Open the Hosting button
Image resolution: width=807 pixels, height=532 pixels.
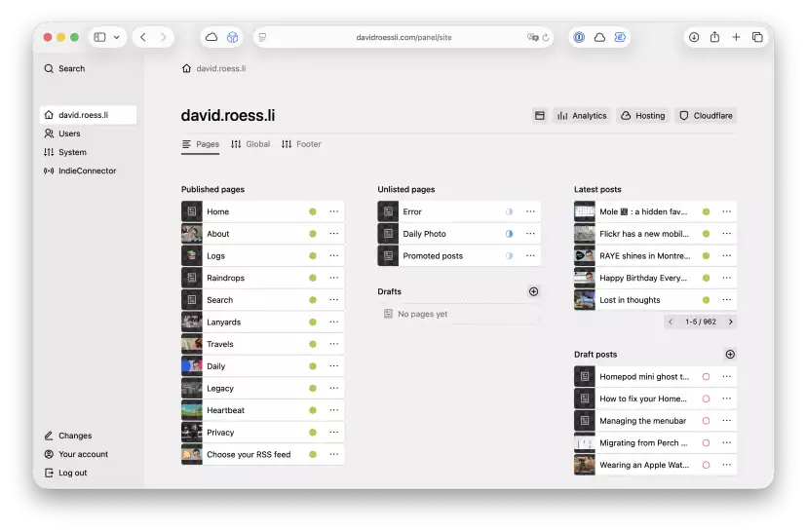[643, 116]
